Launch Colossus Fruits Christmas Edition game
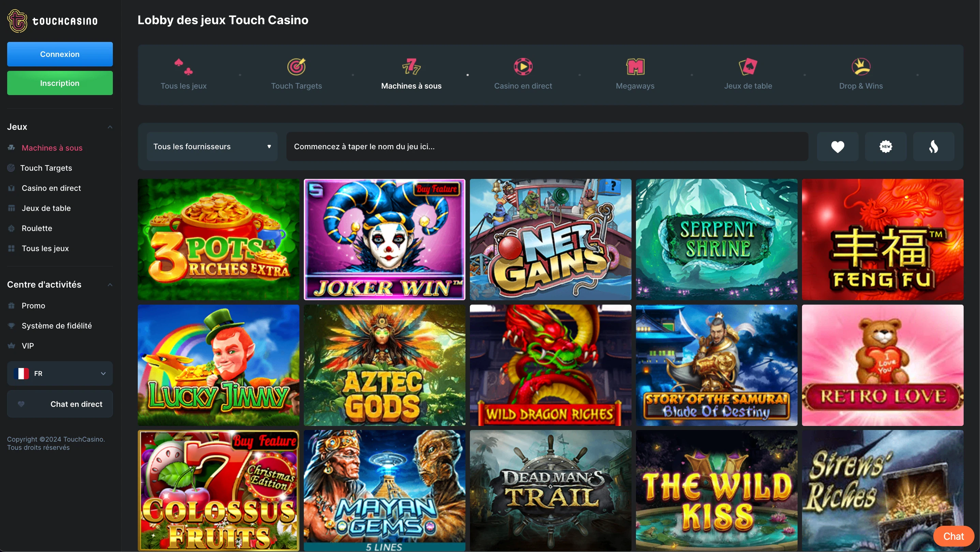 (218, 490)
